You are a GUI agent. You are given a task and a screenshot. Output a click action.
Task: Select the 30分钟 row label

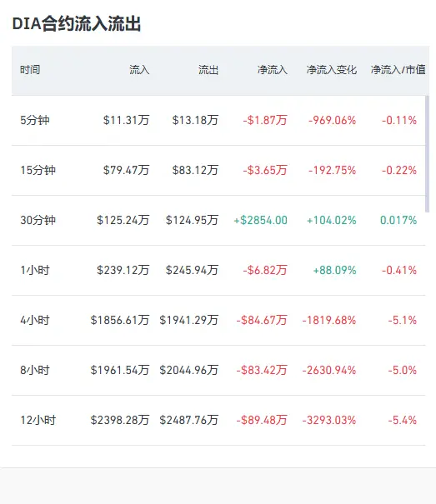38,220
